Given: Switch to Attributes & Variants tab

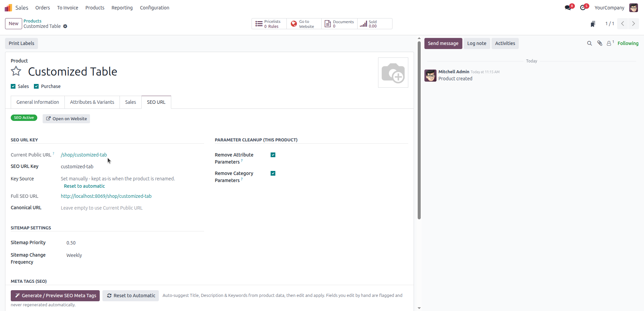Looking at the screenshot, I should pos(92,102).
